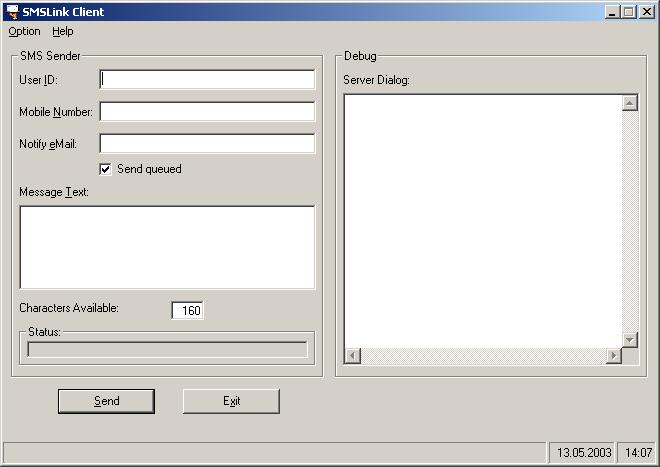Screen dimensions: 660x467
Task: Click inside the Message Text area
Action: pyautogui.click(x=167, y=247)
